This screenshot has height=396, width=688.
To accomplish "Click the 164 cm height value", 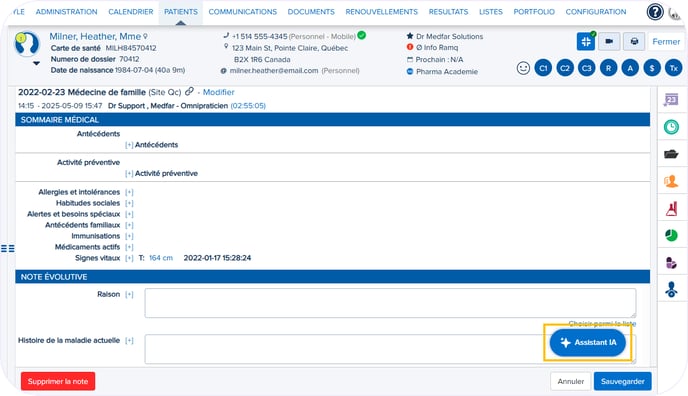I will (x=161, y=258).
